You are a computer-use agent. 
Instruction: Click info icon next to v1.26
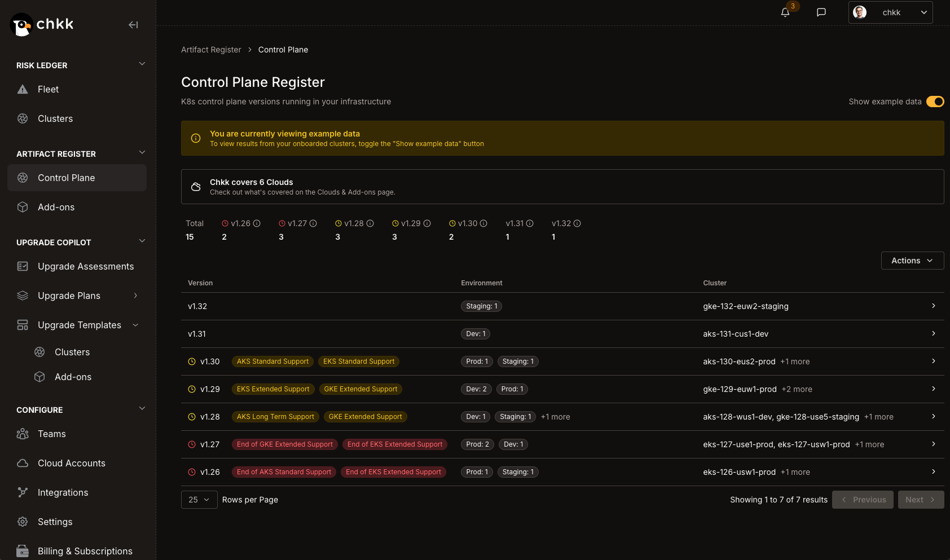pyautogui.click(x=257, y=223)
